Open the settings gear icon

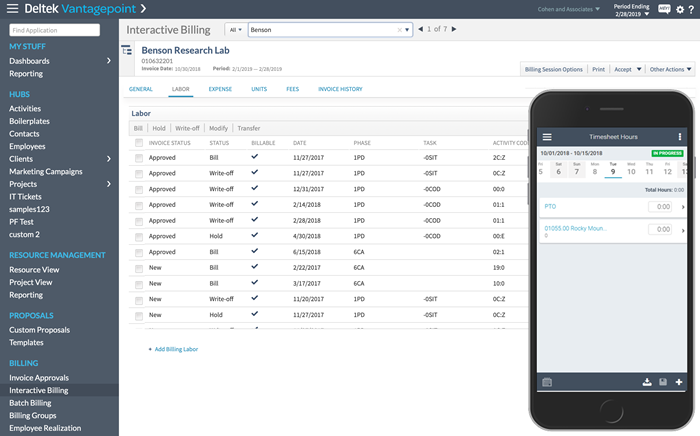tap(679, 10)
